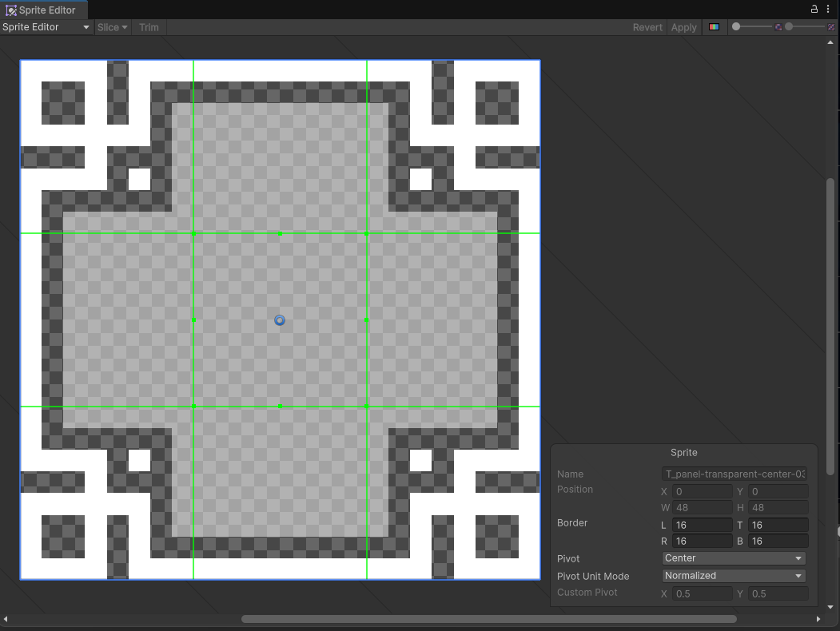840x631 pixels.
Task: Click the top-middle green border handle
Action: 280,234
